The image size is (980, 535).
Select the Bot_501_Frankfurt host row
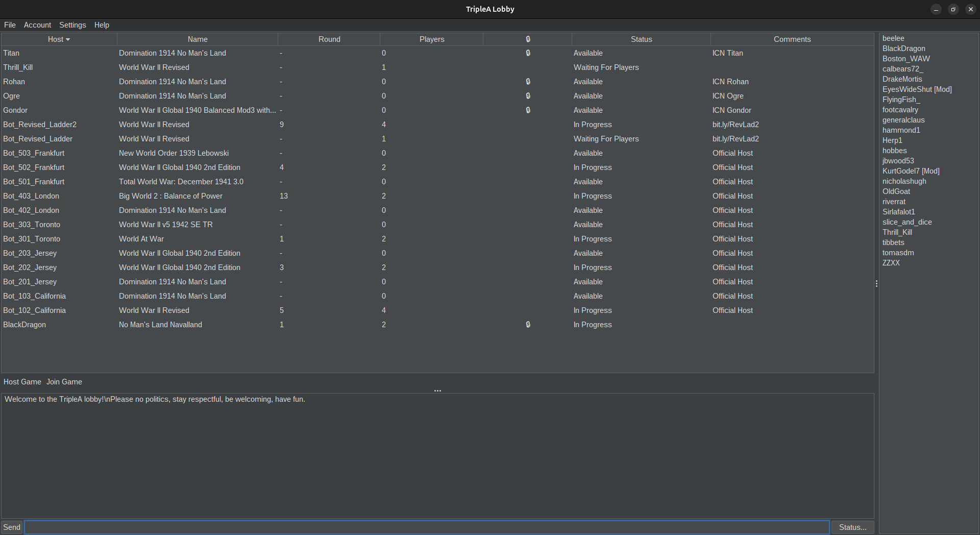pyautogui.click(x=437, y=182)
